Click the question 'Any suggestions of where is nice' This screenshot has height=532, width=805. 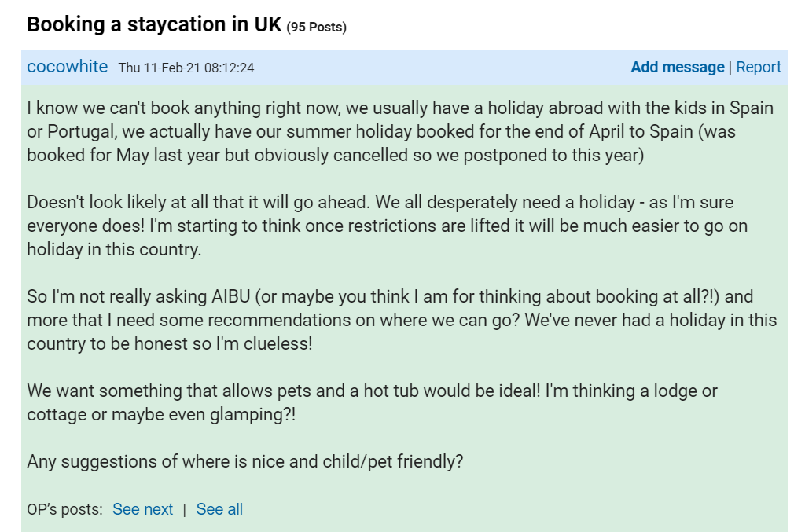tap(245, 461)
